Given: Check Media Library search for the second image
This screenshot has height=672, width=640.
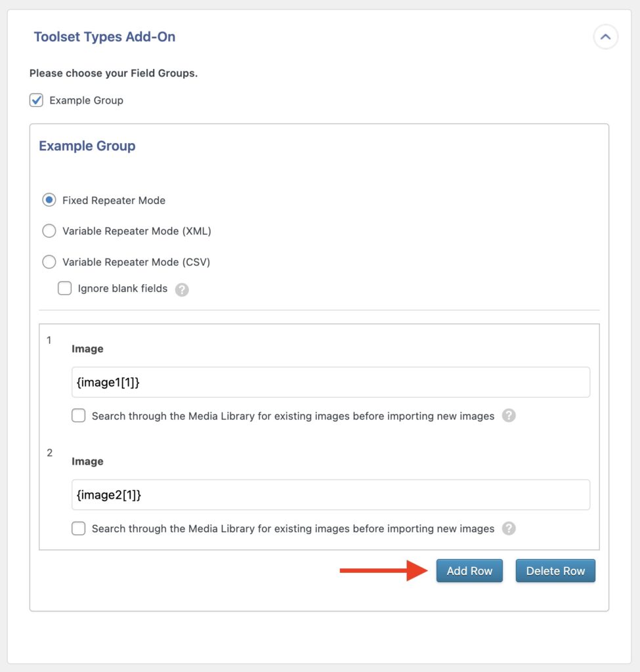Looking at the screenshot, I should [x=78, y=528].
